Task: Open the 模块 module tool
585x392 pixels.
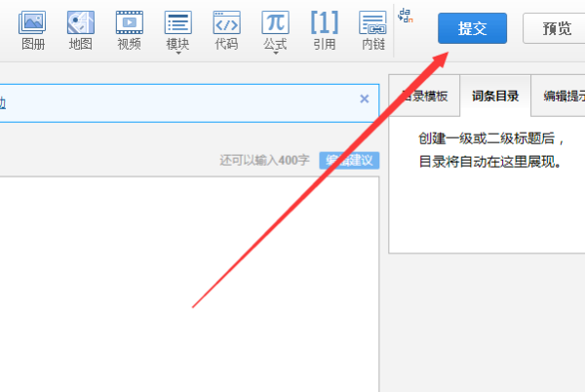Action: (178, 30)
